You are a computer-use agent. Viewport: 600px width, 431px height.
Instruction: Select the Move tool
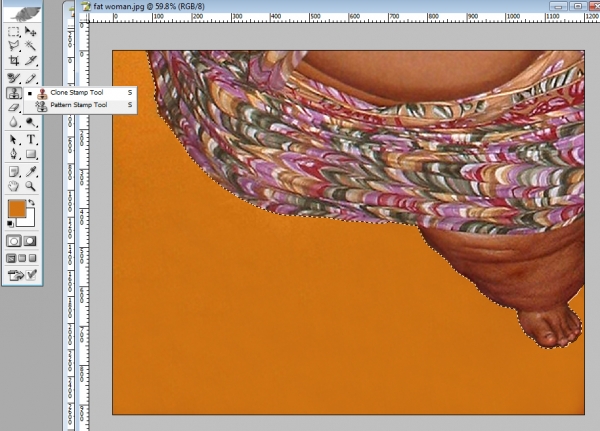[x=30, y=31]
